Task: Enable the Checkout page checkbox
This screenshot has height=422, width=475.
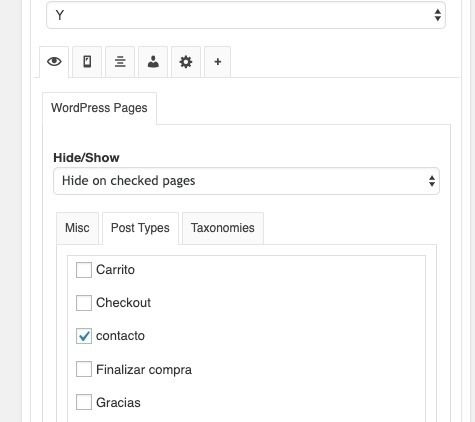Action: pos(84,303)
